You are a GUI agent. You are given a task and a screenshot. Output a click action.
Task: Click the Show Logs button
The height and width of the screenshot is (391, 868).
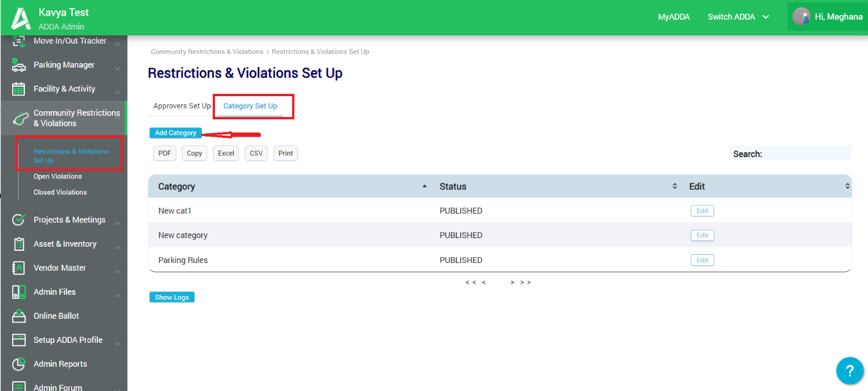(x=172, y=297)
